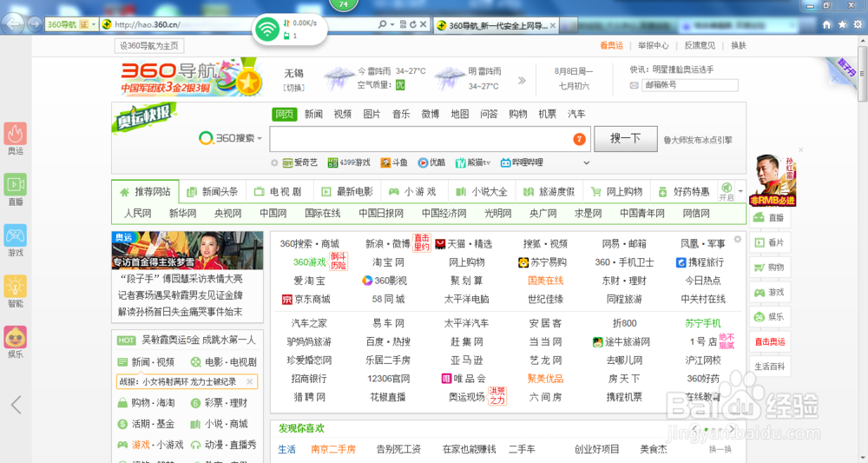
Task: Click the 360导航 logo
Action: (191, 78)
